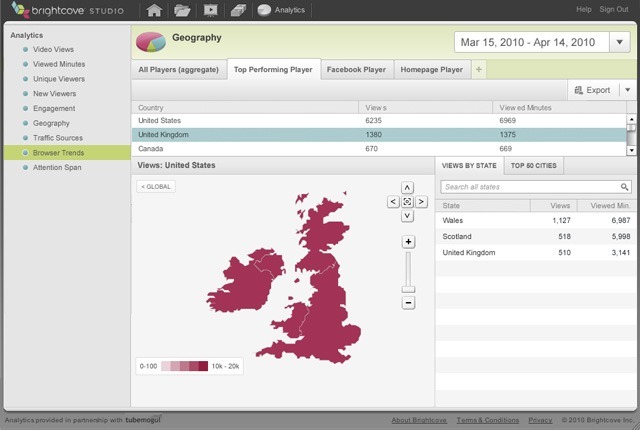Click the state search magnifier icon
The height and width of the screenshot is (430, 640).
point(624,187)
